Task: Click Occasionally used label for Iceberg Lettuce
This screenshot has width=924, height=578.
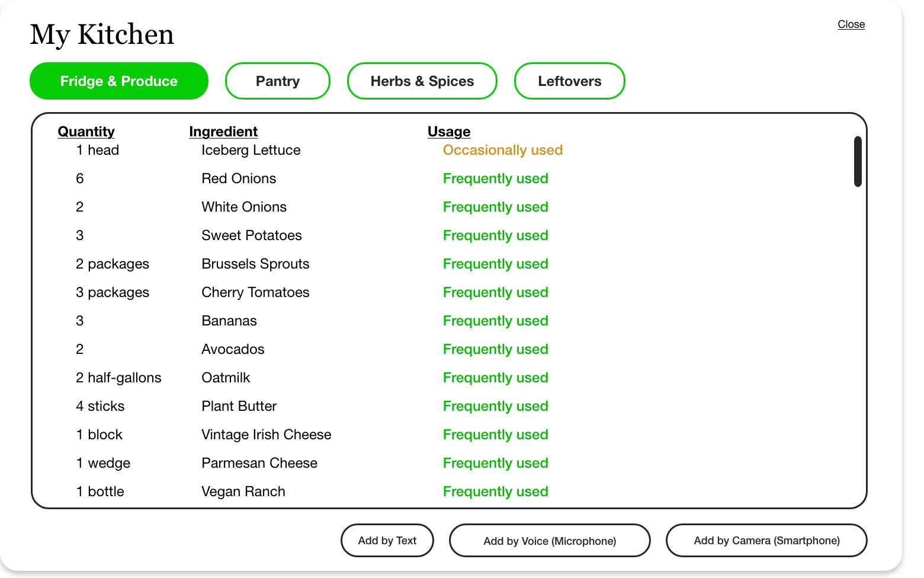Action: click(x=503, y=150)
